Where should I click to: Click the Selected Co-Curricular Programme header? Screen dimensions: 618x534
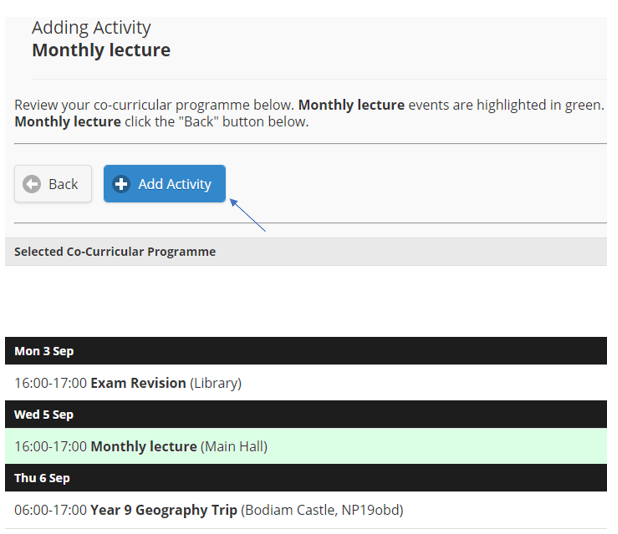coord(115,251)
